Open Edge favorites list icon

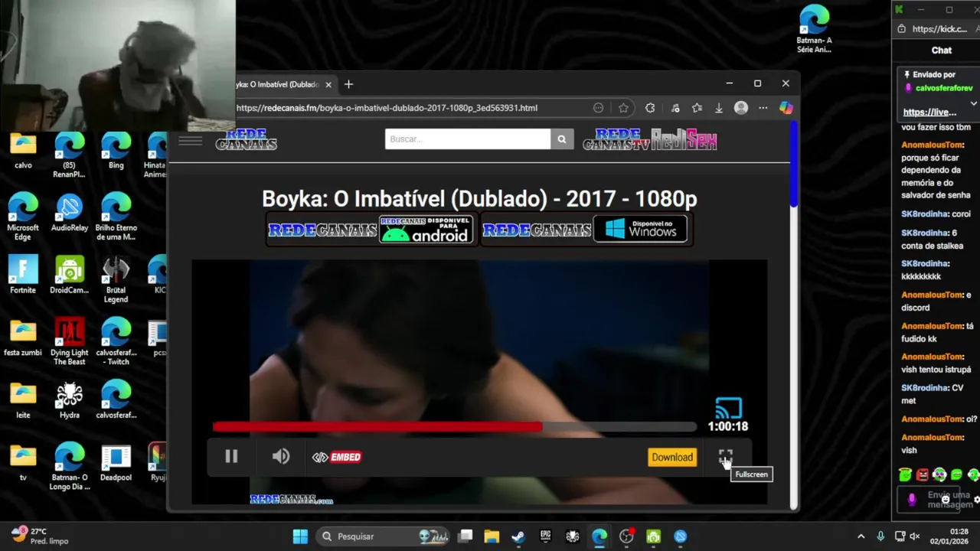tap(697, 108)
